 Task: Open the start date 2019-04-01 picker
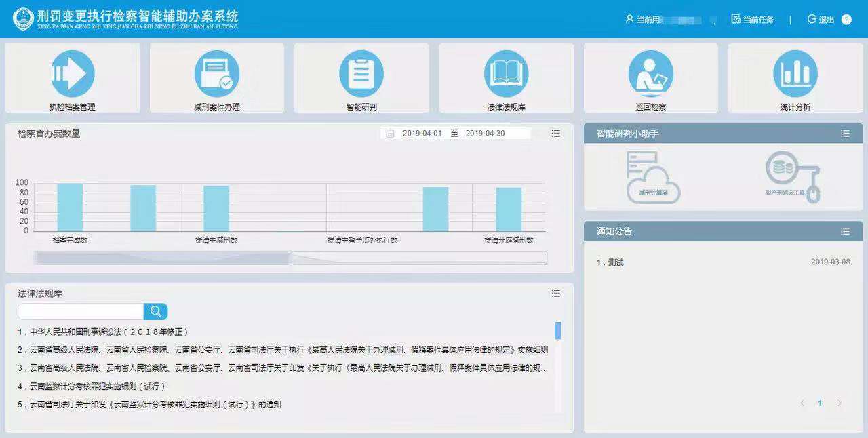[x=421, y=134]
